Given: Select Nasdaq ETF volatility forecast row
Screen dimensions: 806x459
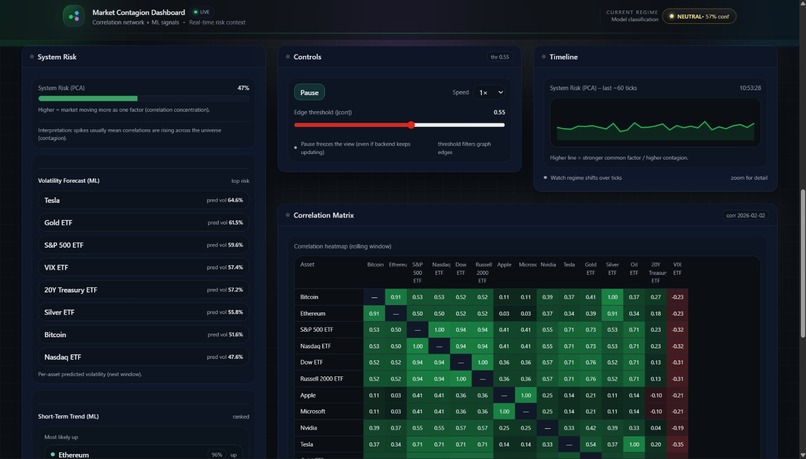Looking at the screenshot, I should pos(143,357).
